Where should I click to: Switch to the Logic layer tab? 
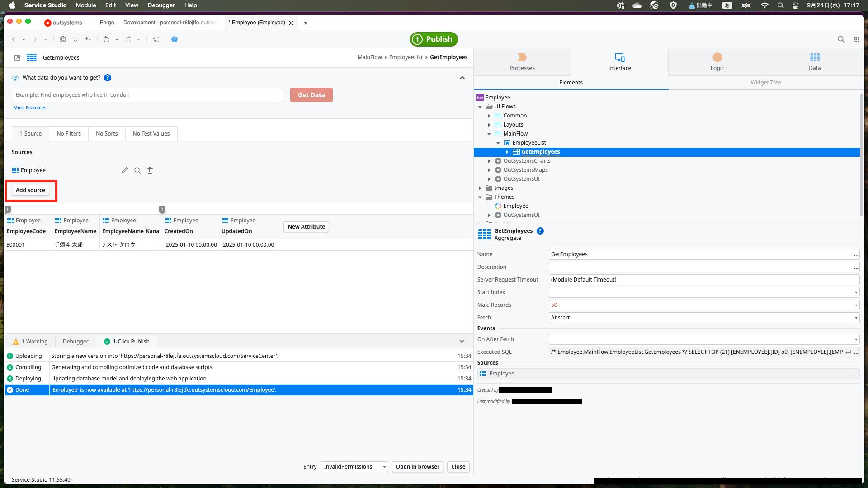pyautogui.click(x=717, y=62)
